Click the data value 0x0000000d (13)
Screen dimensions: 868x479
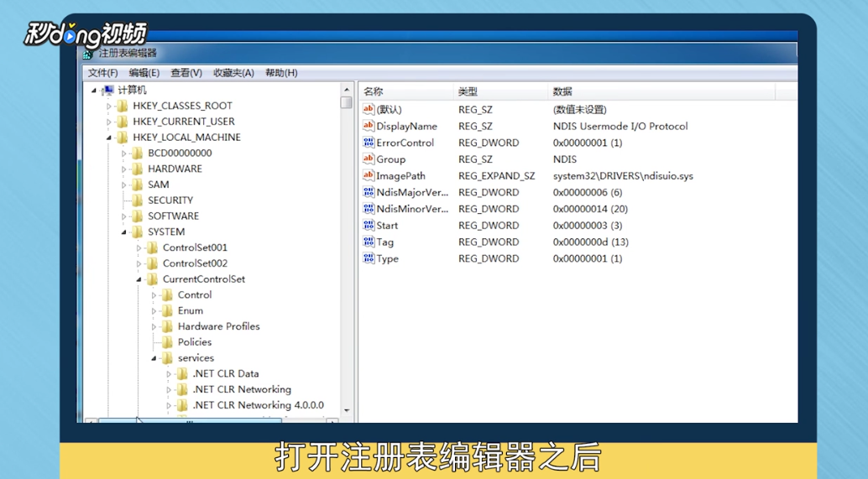coord(591,242)
